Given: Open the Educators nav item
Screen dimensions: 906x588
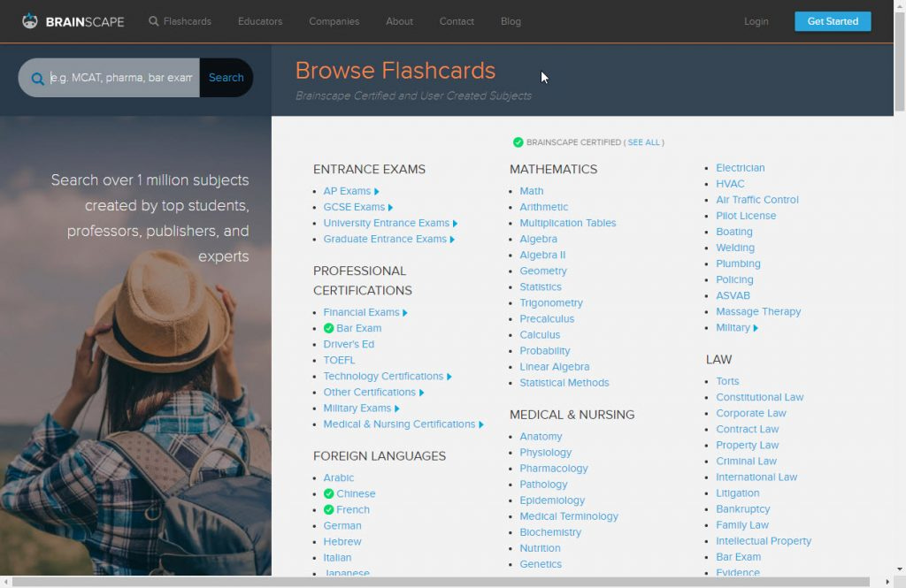Looking at the screenshot, I should coord(260,21).
